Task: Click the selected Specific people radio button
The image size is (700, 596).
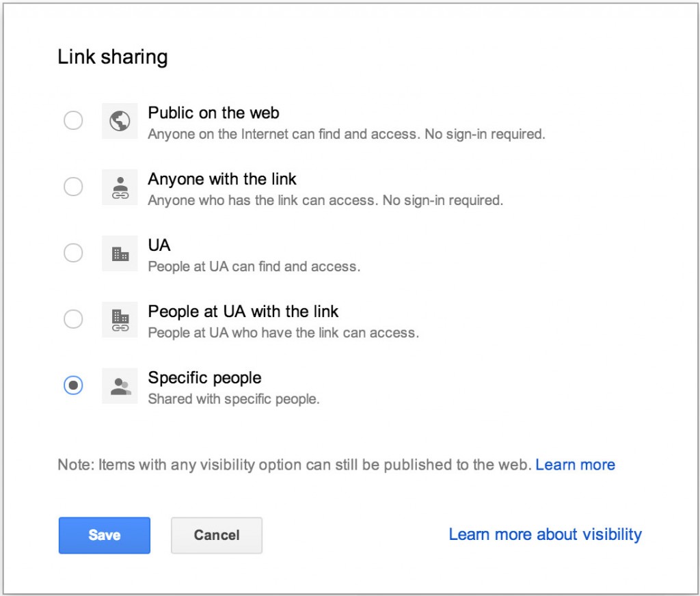Action: [73, 385]
